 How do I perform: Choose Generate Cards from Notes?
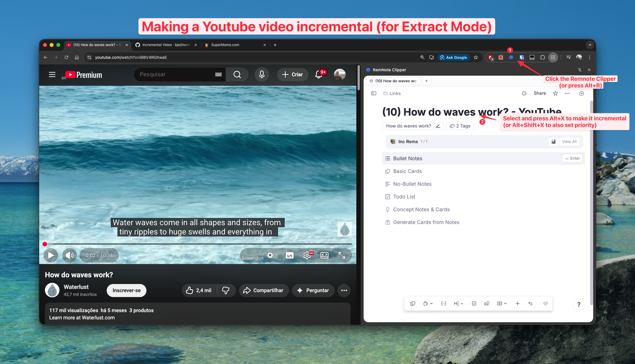[x=483, y=222]
